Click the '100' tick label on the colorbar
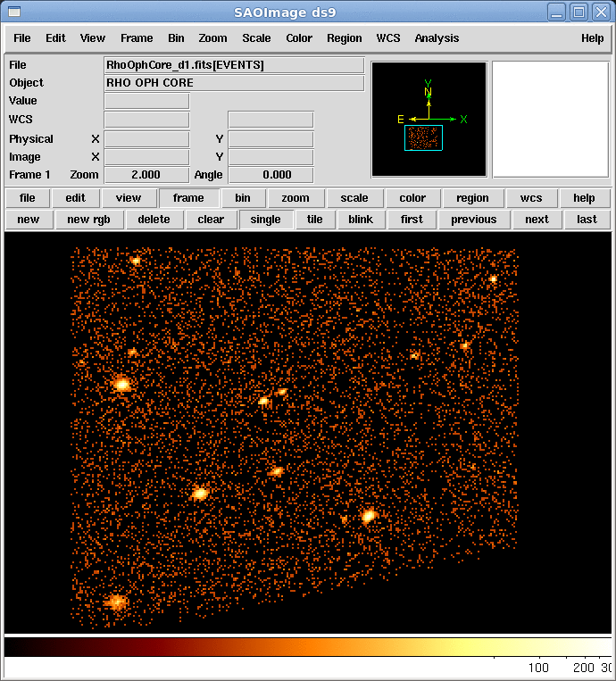Viewport: 616px width, 681px height. click(538, 668)
